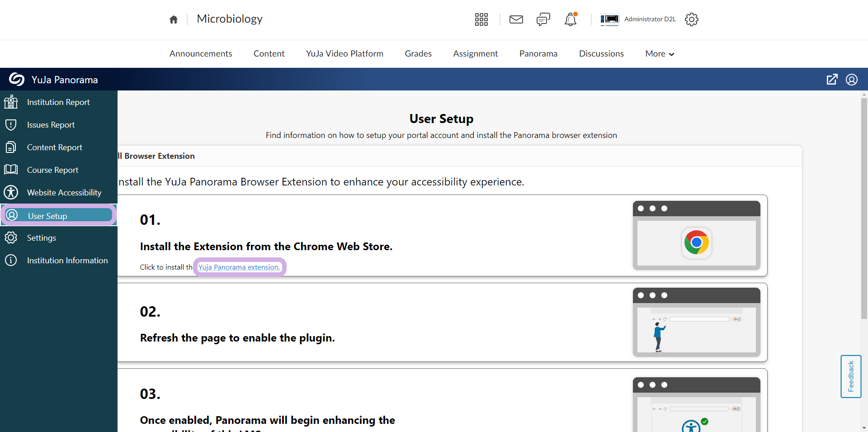Open the YuJa Video Platform nav item
The image size is (868, 432).
344,54
